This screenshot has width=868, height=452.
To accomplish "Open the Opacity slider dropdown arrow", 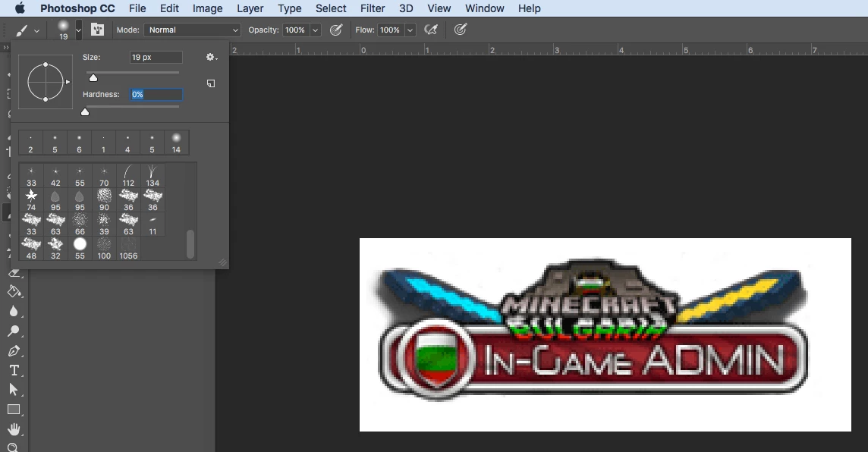I will pyautogui.click(x=315, y=30).
